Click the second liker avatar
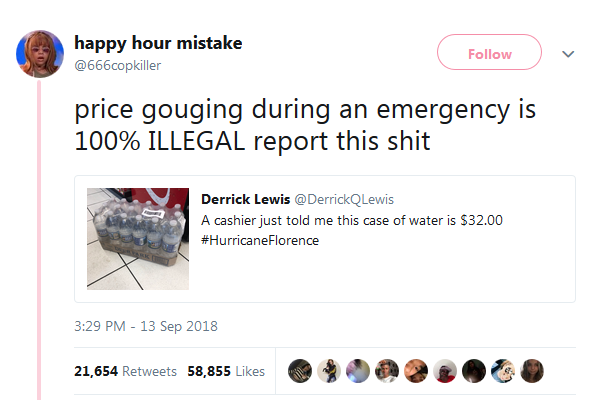The height and width of the screenshot is (400, 591). tap(329, 371)
